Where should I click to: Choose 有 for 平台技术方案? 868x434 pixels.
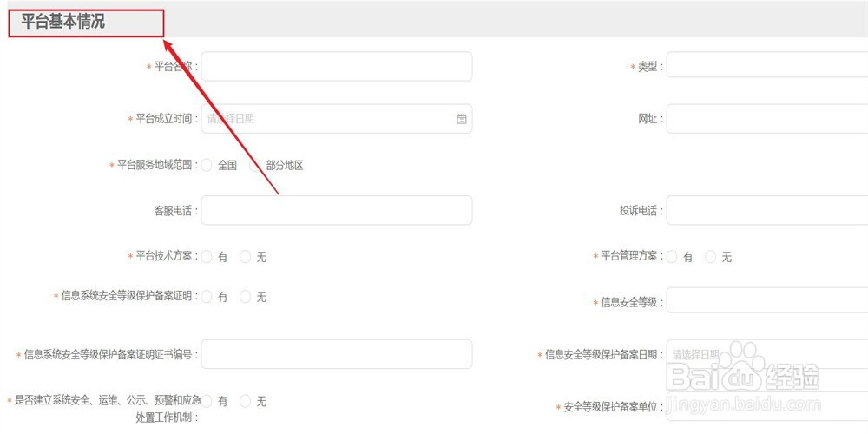click(207, 256)
